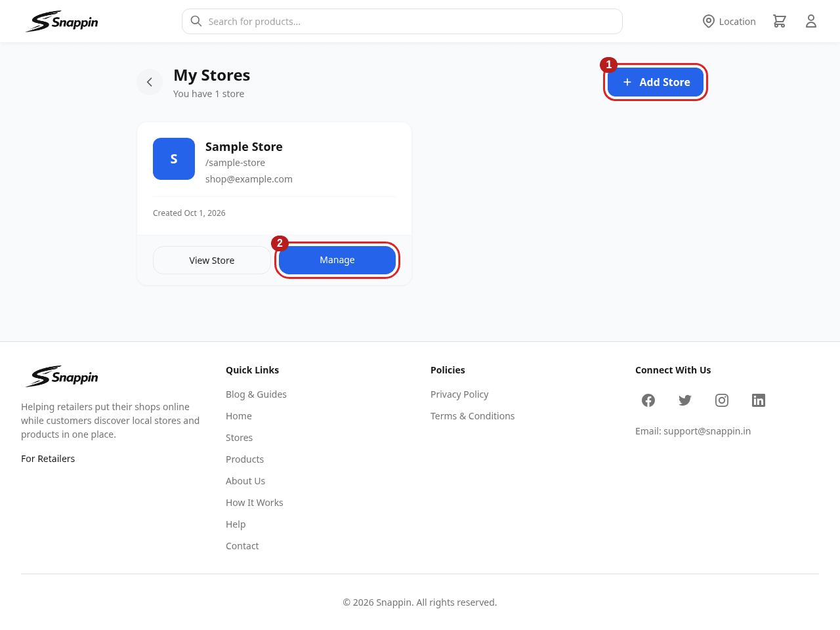Click the Snappin logo in the footer

tap(62, 377)
